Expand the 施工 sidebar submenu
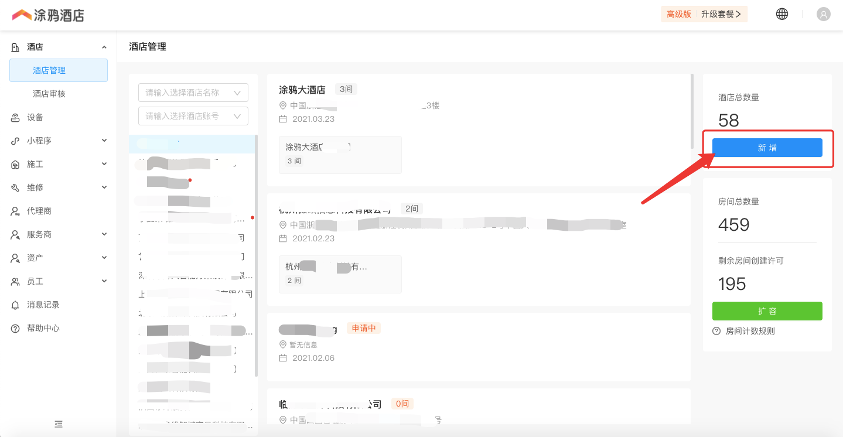 (x=104, y=164)
